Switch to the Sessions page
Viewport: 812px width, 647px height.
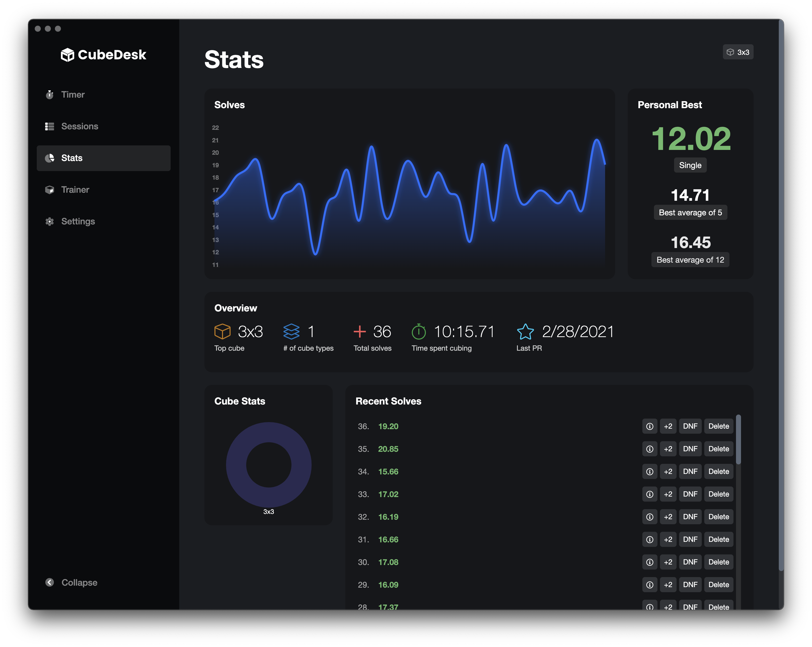[80, 127]
